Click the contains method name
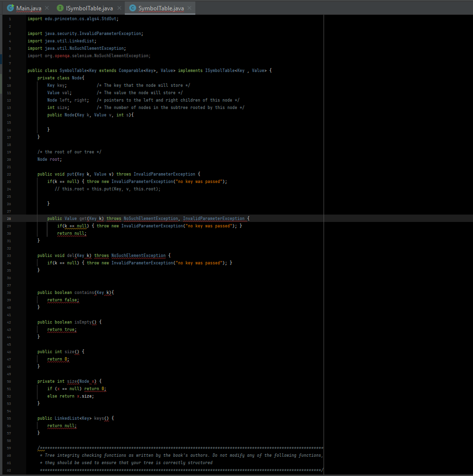This screenshot has width=473, height=476. 83,293
